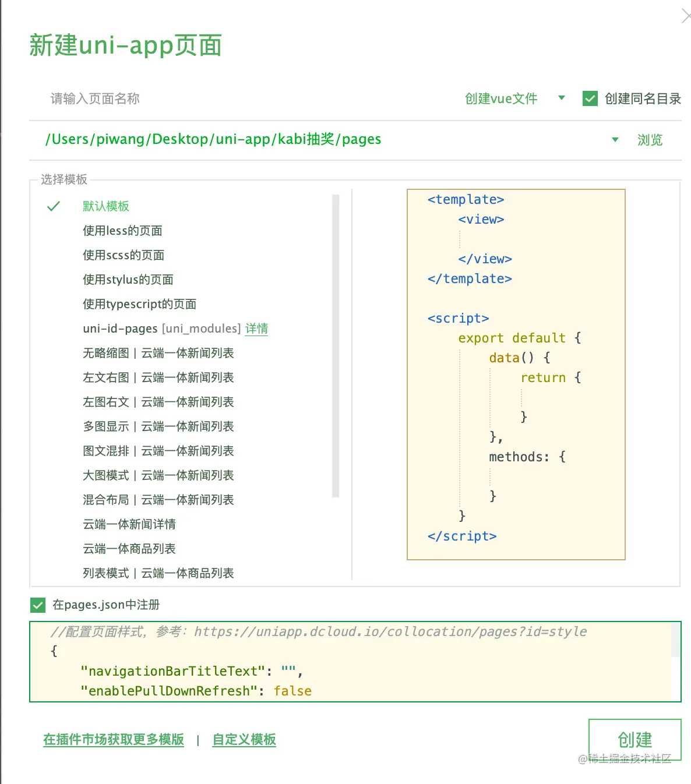Close the new uni-app page dialog
The image size is (691, 784).
click(686, 16)
